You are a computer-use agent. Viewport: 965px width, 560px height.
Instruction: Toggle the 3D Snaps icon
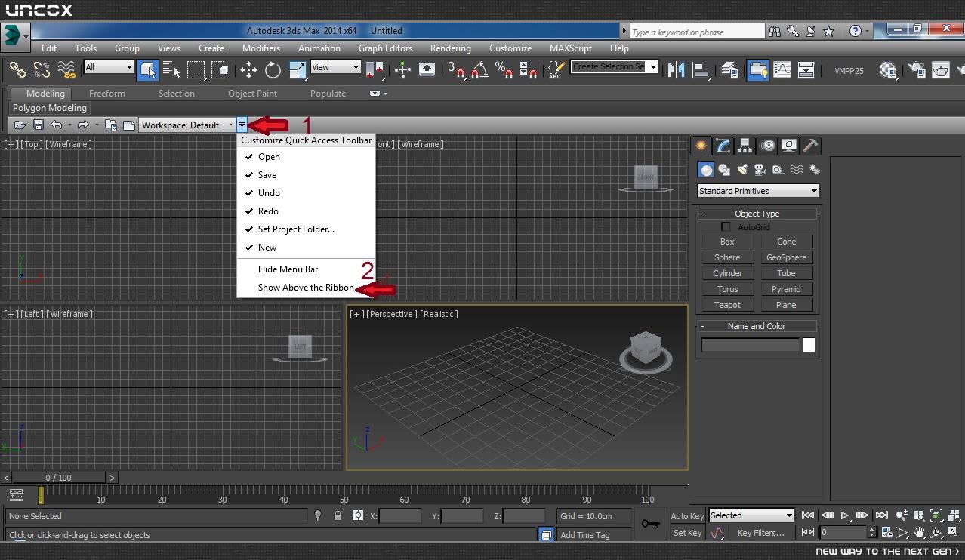pos(455,69)
